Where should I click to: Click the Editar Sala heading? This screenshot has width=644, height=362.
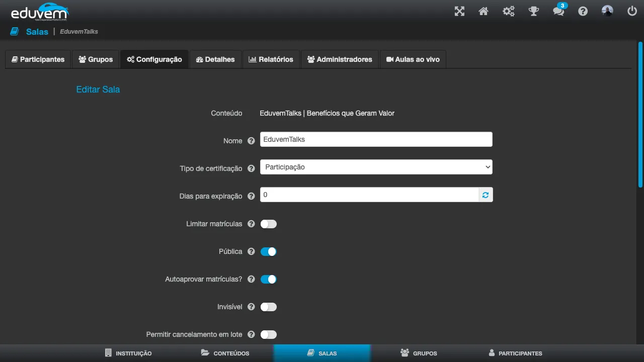(x=98, y=89)
